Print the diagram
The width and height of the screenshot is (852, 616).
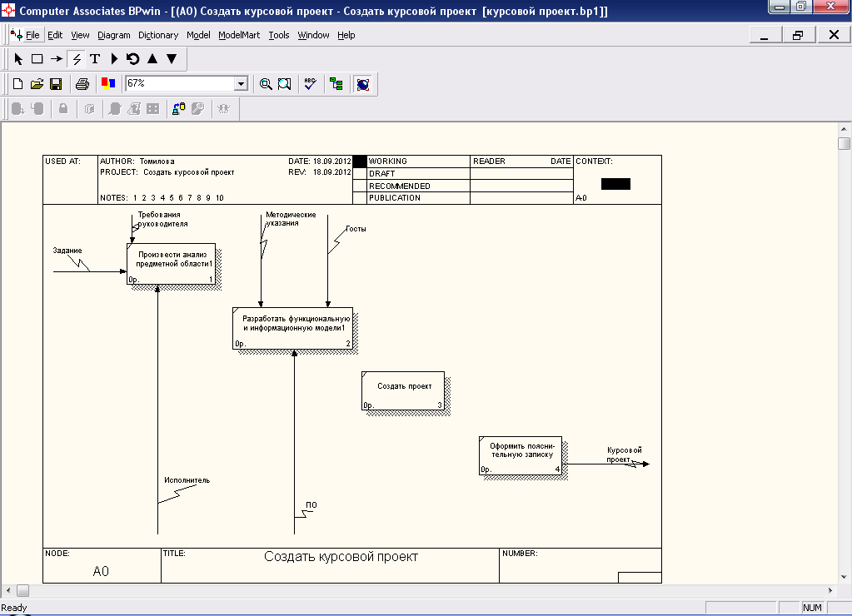click(x=82, y=83)
